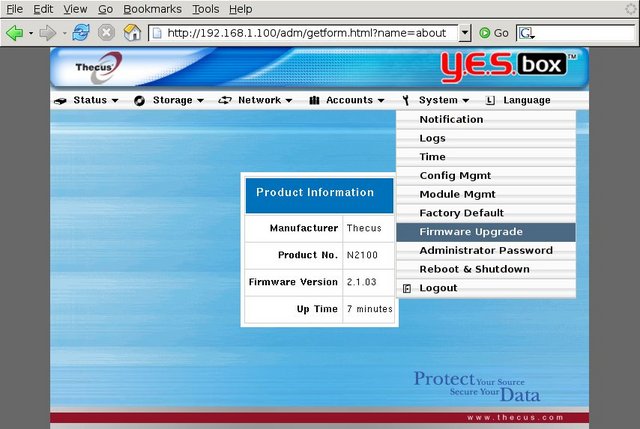Viewport: 640px width, 429px height.
Task: Choose Config Mgmt menu entry
Action: coord(486,176)
